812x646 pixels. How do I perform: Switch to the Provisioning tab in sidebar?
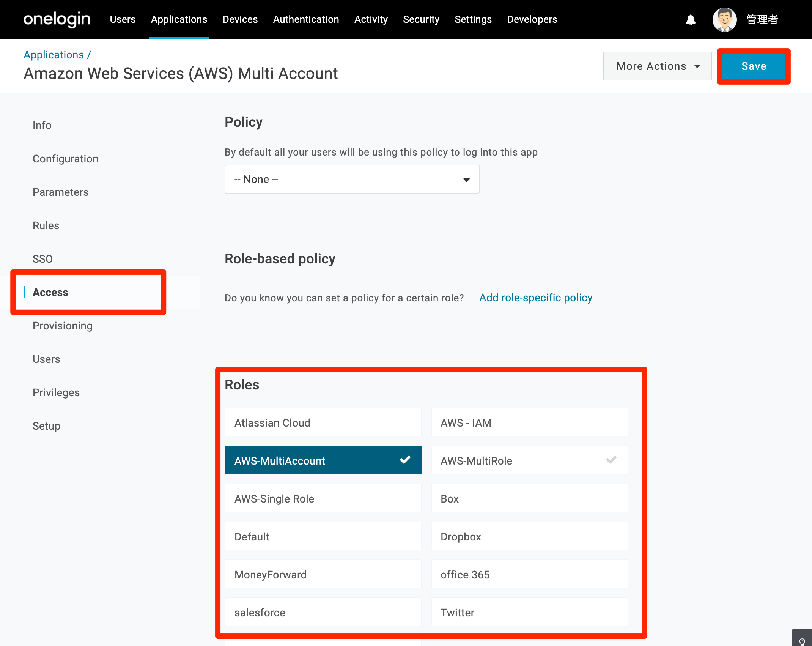click(63, 326)
